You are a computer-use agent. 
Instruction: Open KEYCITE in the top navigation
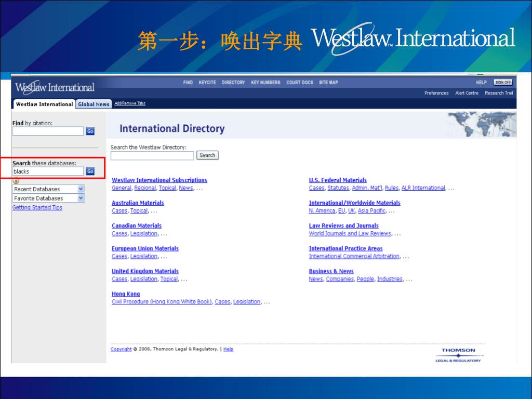[207, 83]
